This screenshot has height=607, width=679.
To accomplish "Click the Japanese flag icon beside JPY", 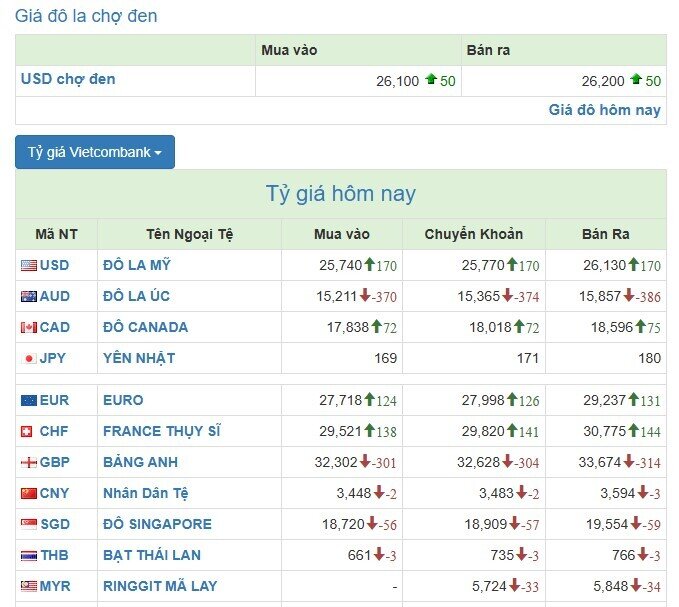I will tap(29, 359).
